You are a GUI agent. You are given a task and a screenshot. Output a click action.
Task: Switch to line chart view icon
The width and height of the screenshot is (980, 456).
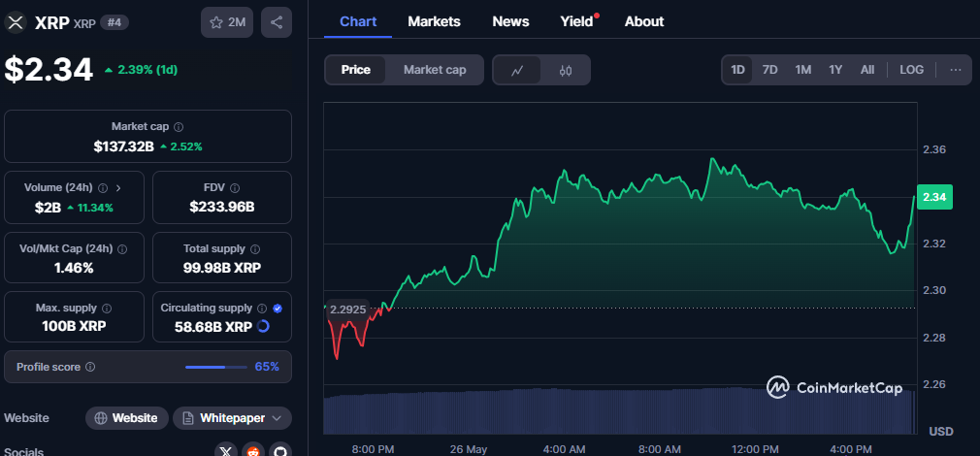517,70
